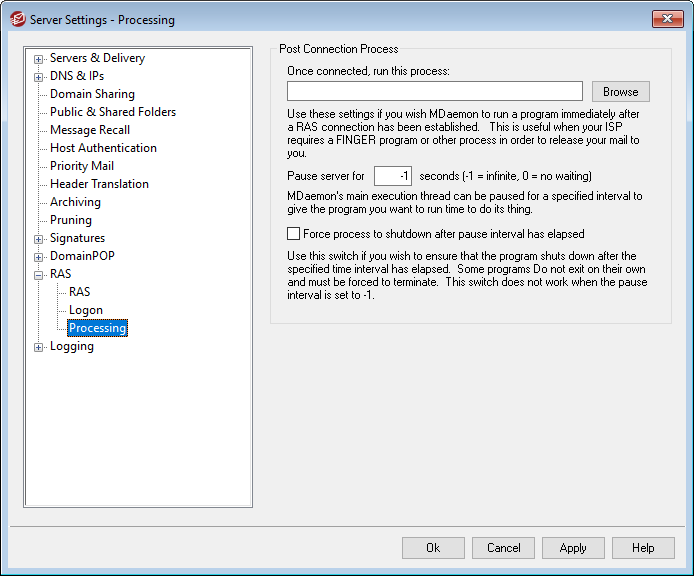Enable Force process to shutdown checkbox
The height and width of the screenshot is (576, 694).
coord(293,234)
